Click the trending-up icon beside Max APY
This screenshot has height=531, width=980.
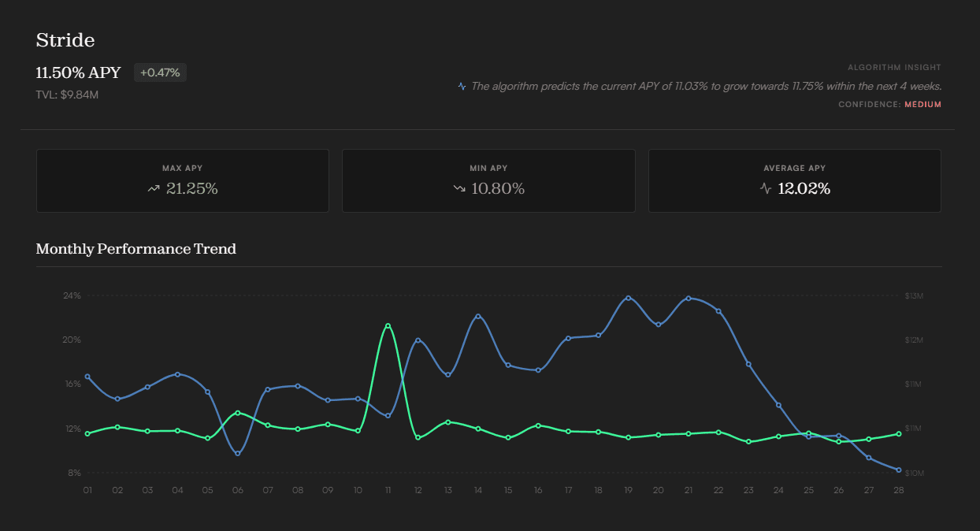click(x=154, y=189)
